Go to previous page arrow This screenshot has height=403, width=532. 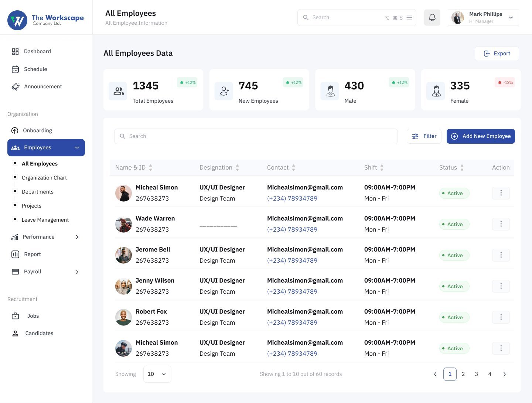click(x=435, y=374)
